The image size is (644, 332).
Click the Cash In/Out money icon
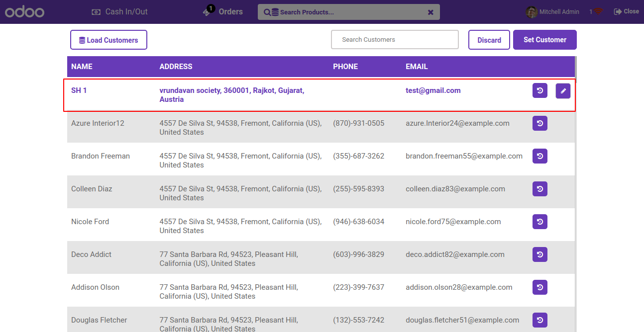pyautogui.click(x=96, y=12)
